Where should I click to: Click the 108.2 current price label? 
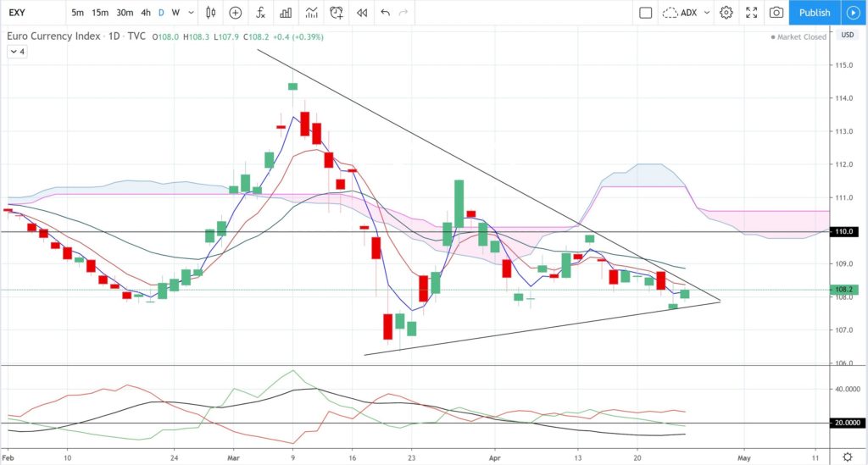pos(844,289)
